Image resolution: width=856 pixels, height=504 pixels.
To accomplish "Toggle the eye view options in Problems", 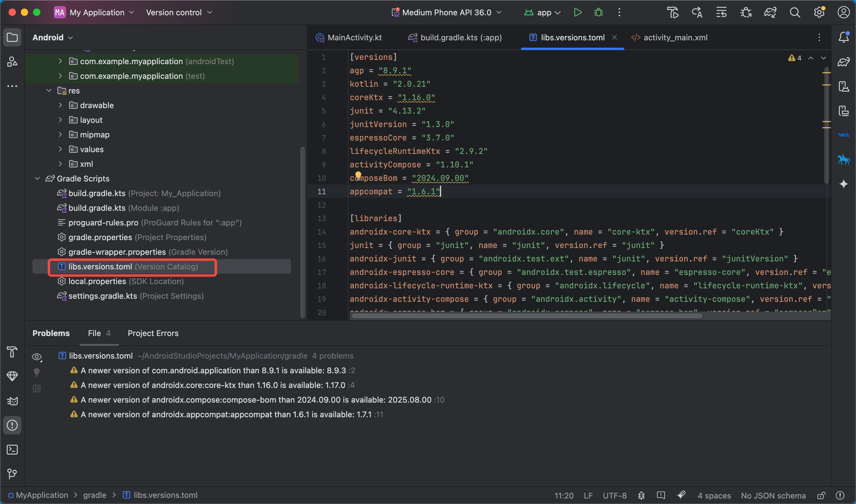I will tap(37, 357).
